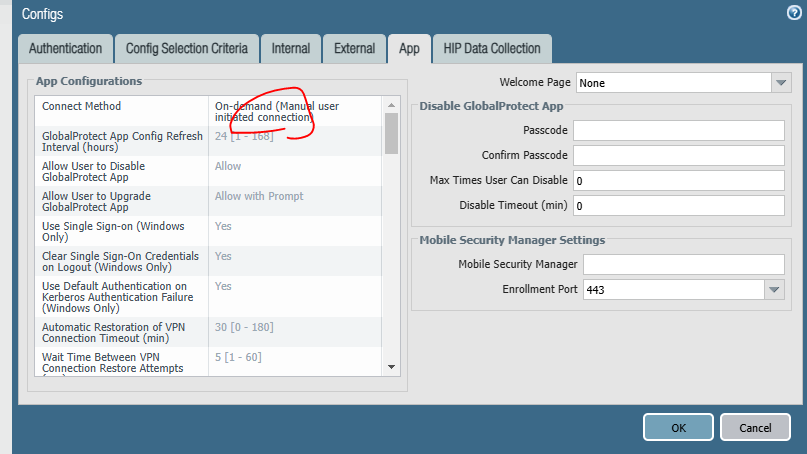Viewport: 807px width, 454px height.
Task: Click scroll down arrow in App Configurations list
Action: (x=391, y=367)
